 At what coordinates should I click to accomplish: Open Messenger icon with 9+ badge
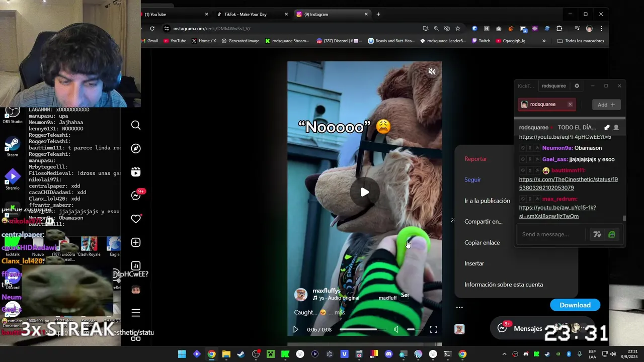137,195
